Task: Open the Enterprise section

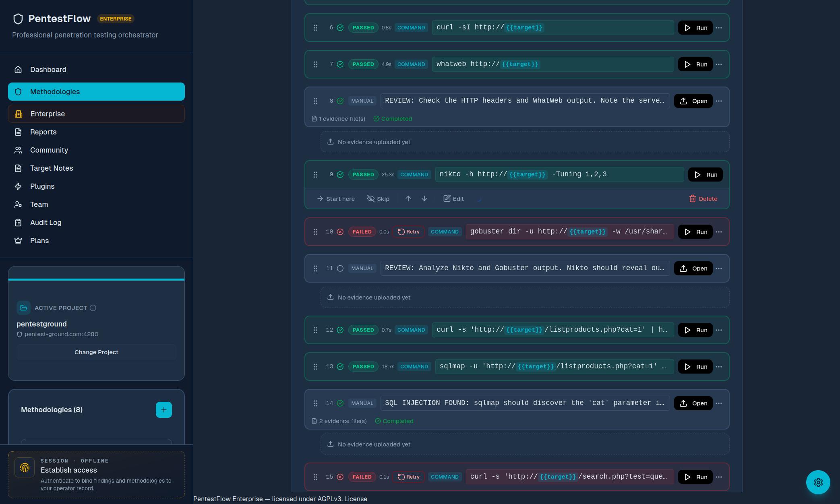Action: (96, 114)
